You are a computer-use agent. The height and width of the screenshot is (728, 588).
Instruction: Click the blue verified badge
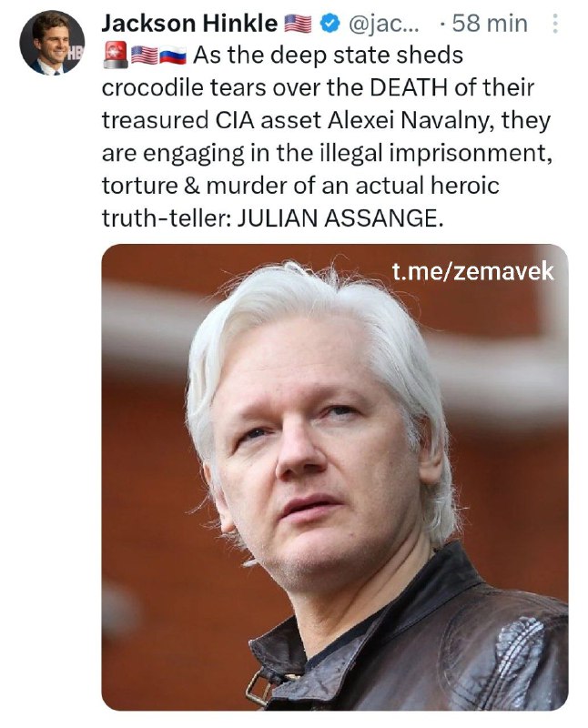[x=329, y=24]
